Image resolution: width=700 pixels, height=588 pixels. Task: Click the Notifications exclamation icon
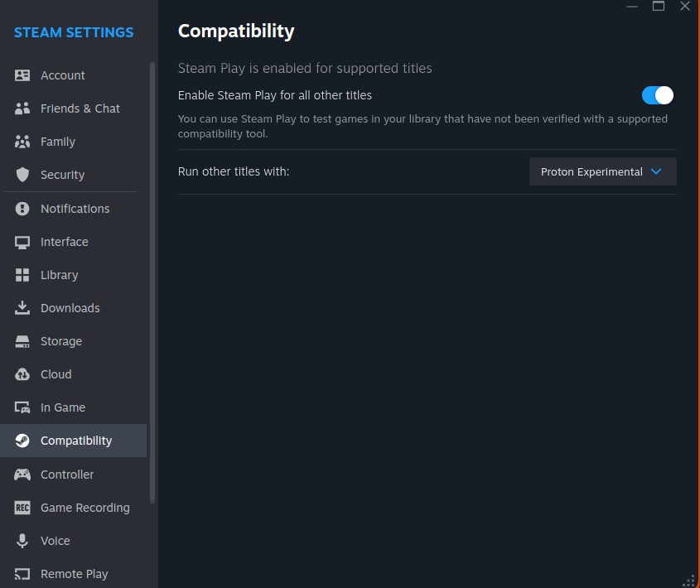coord(22,209)
